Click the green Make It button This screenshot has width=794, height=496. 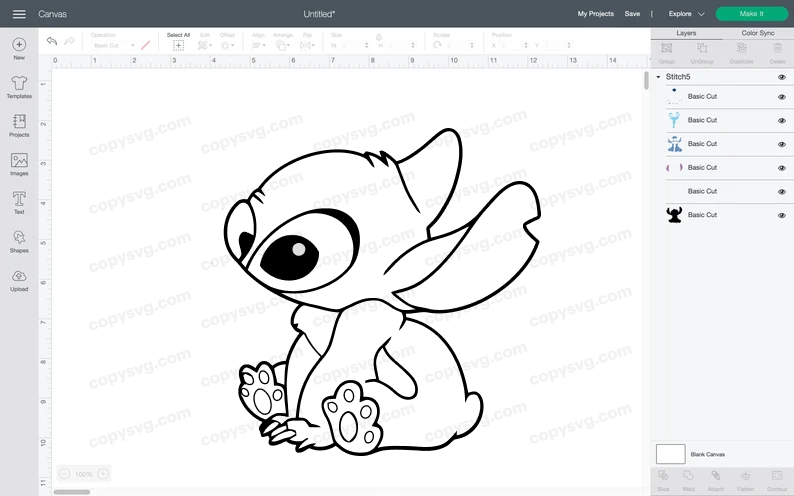pos(751,14)
